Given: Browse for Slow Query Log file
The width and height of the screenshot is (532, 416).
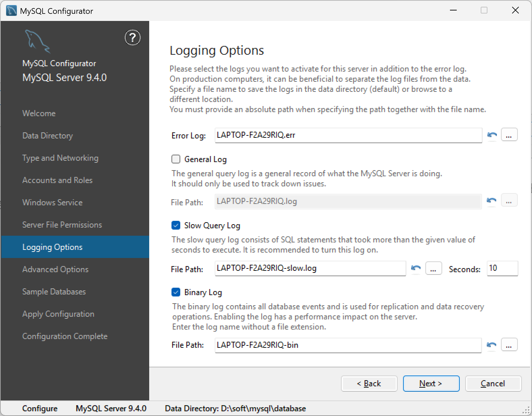Looking at the screenshot, I should pos(434,268).
